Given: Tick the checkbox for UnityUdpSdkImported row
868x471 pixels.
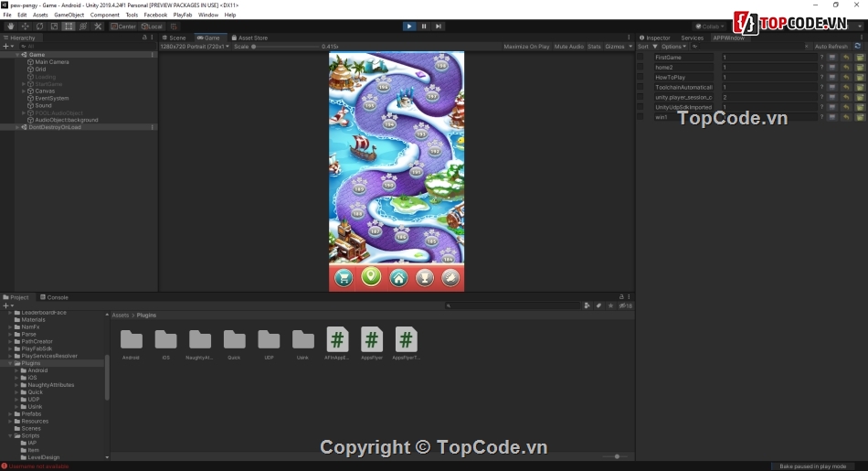Looking at the screenshot, I should pyautogui.click(x=640, y=107).
